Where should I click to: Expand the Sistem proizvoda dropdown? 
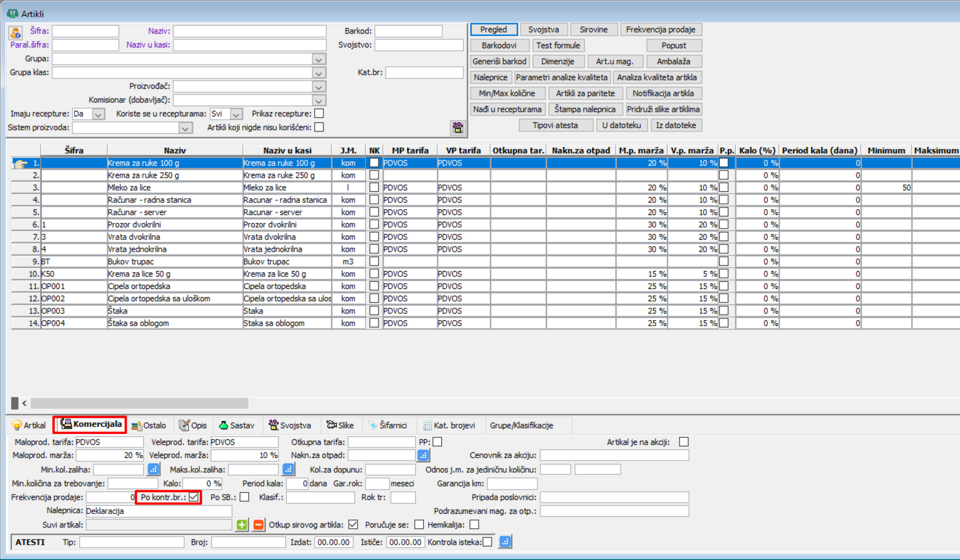pos(185,128)
